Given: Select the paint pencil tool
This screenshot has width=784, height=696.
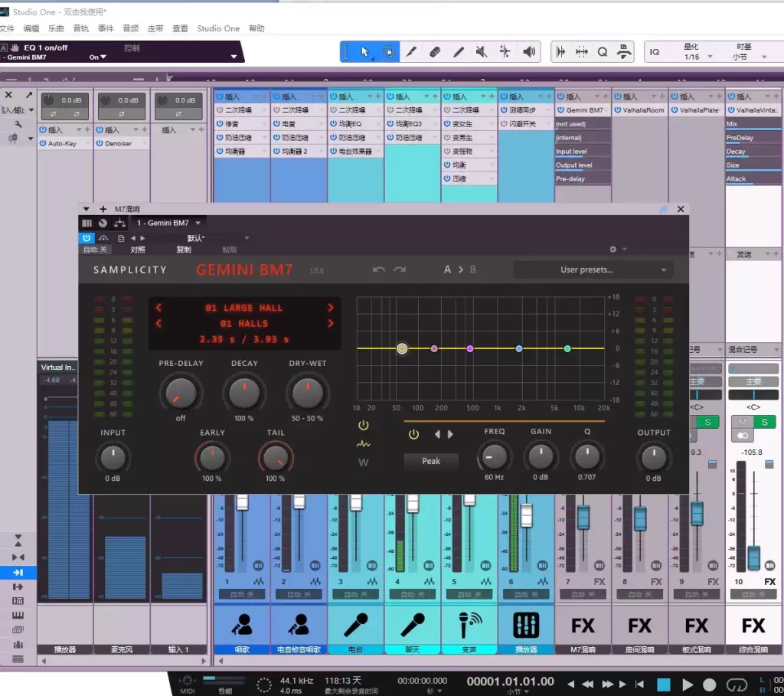Looking at the screenshot, I should (458, 51).
